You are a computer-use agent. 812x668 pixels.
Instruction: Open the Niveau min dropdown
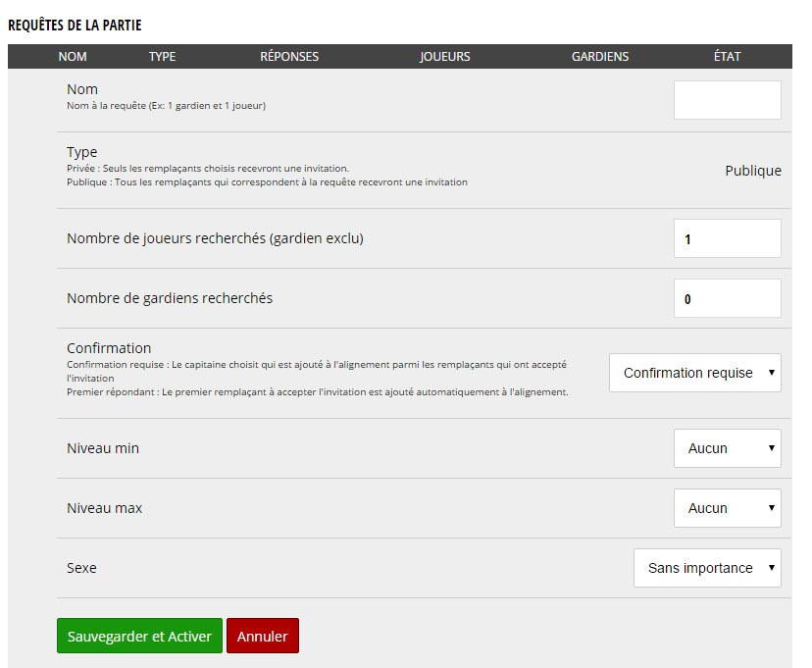coord(727,448)
